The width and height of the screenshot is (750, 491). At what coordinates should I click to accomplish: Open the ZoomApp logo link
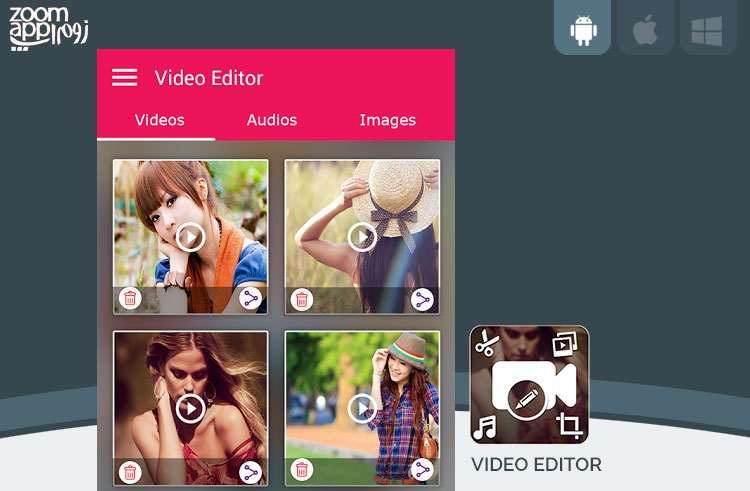coord(49,29)
